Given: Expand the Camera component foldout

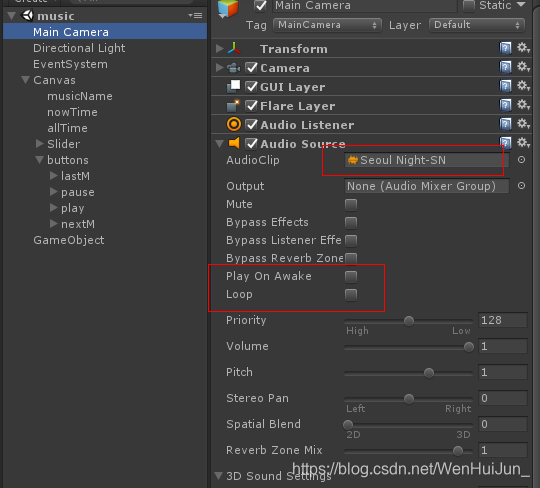Looking at the screenshot, I should coord(219,68).
